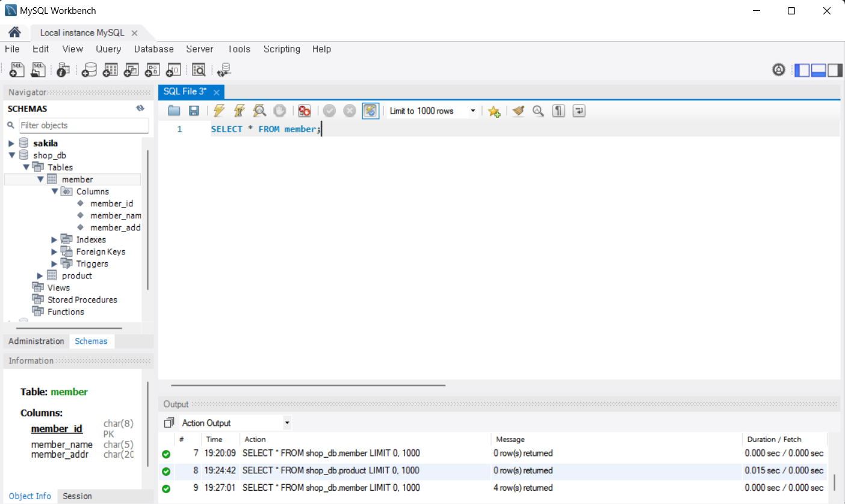This screenshot has width=845, height=504.
Task: Click the Filter objects search field
Action: (84, 125)
